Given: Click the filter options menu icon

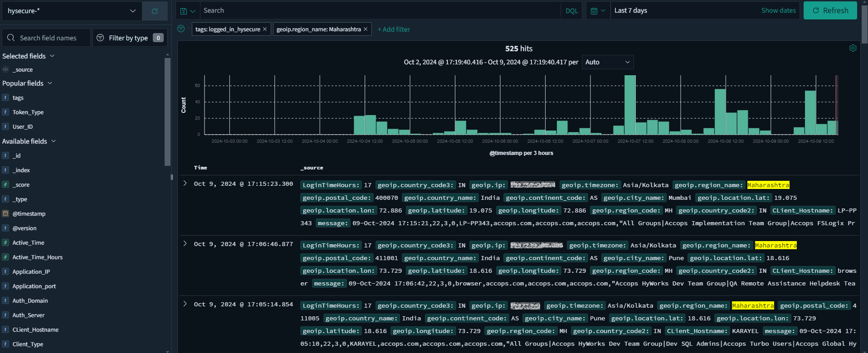Looking at the screenshot, I should 181,29.
